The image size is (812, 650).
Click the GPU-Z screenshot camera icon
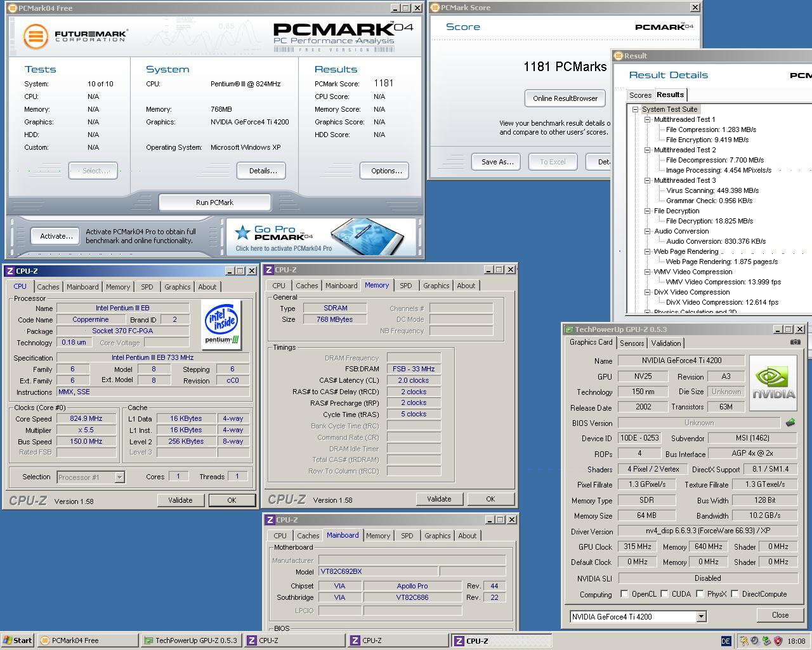coord(795,342)
